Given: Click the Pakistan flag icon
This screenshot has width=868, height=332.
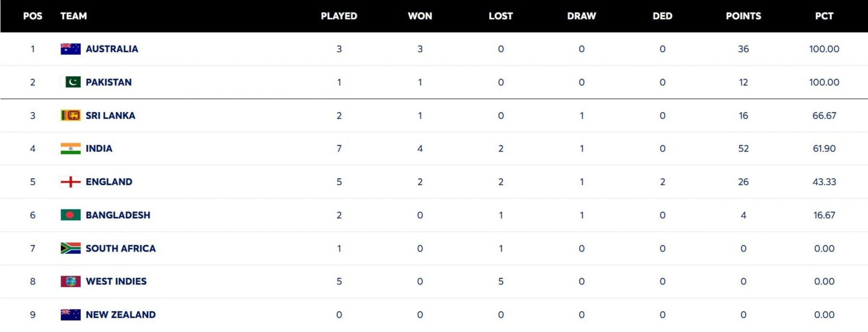Looking at the screenshot, I should click(x=71, y=82).
